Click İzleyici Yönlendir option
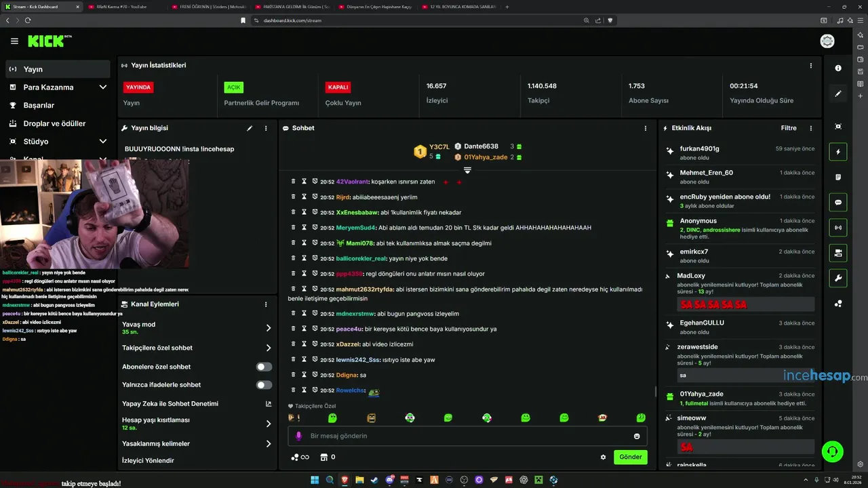Screen dimensions: 868x488 pyautogui.click(x=148, y=461)
